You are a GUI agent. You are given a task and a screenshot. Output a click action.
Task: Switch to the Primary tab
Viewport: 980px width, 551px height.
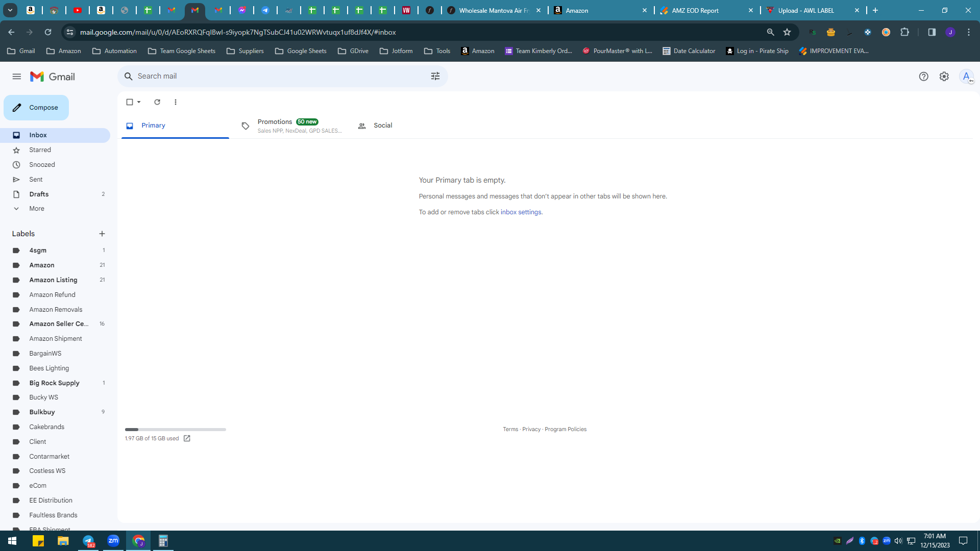pyautogui.click(x=175, y=126)
